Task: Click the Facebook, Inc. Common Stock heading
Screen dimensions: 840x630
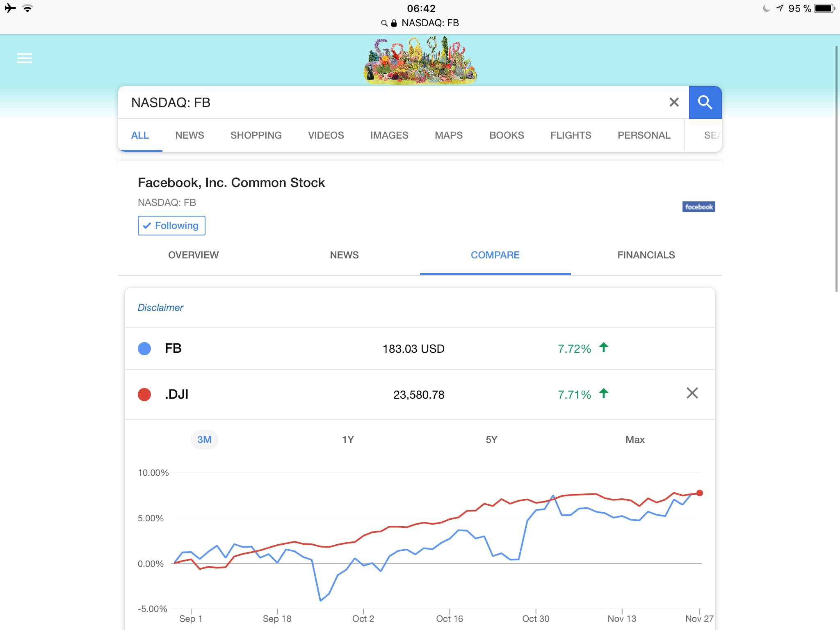Action: pyautogui.click(x=231, y=183)
